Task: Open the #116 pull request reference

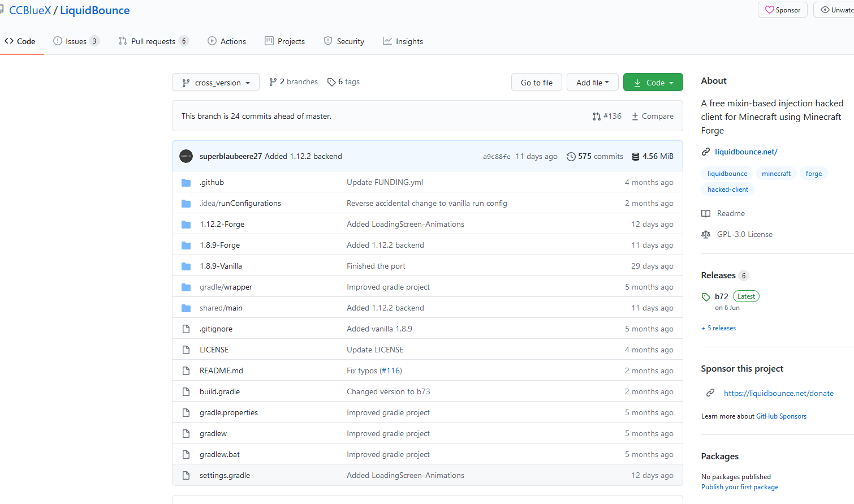Action: pyautogui.click(x=391, y=371)
